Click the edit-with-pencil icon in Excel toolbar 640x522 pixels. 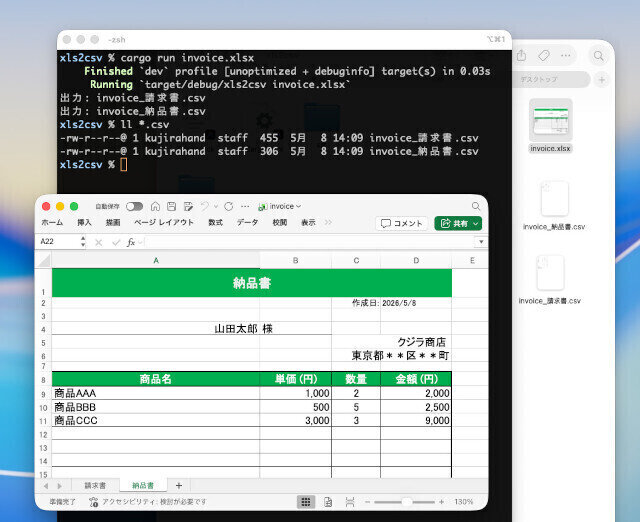tap(188, 207)
